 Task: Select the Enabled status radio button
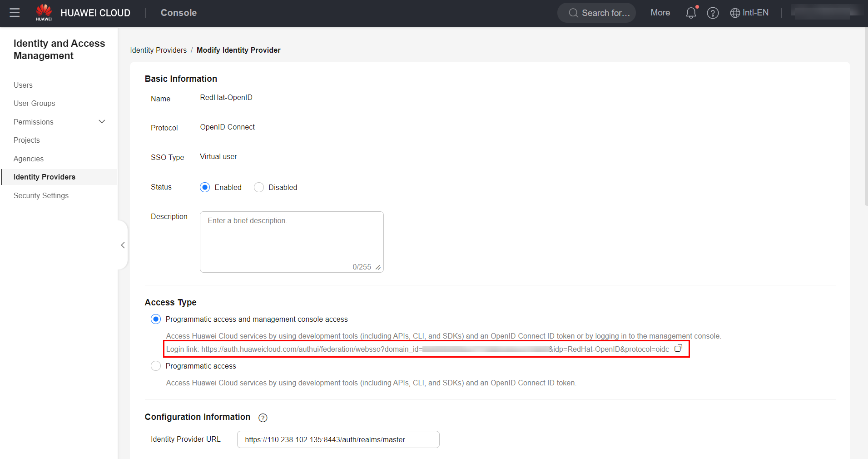[205, 187]
